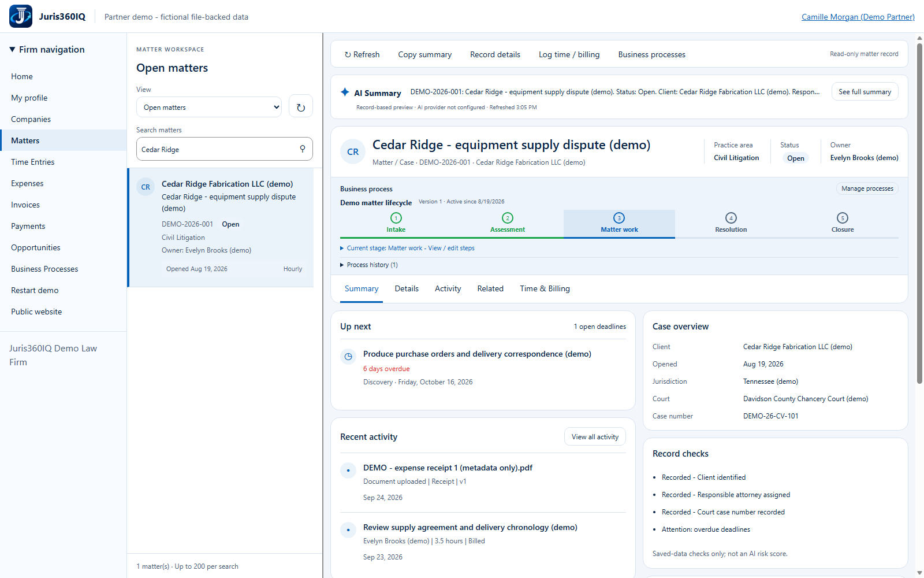
Task: Open Time Entries in firm navigation
Action: click(x=64, y=162)
